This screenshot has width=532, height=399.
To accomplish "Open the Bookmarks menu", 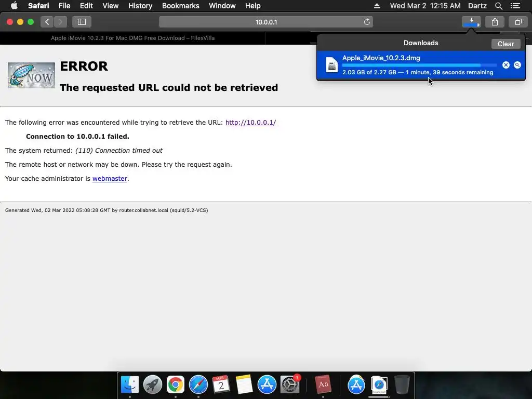I will pyautogui.click(x=180, y=6).
